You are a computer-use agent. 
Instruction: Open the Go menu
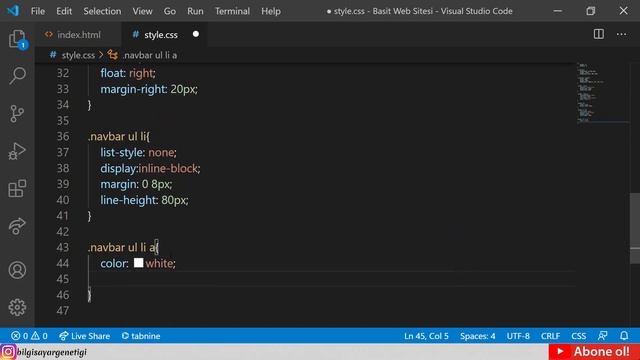tap(170, 11)
